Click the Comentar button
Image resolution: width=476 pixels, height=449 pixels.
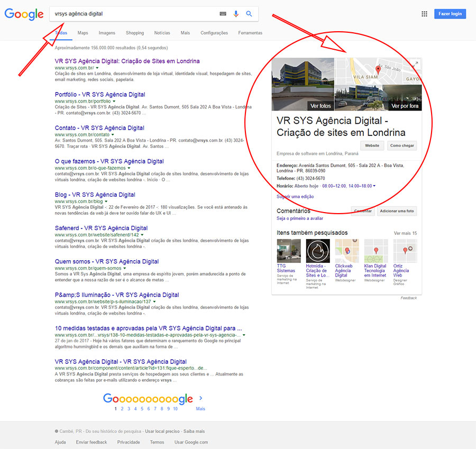362,211
